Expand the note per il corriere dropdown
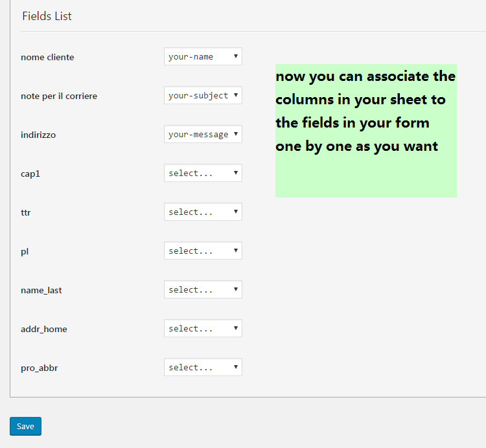Screen dimensions: 486x448 coord(203,96)
